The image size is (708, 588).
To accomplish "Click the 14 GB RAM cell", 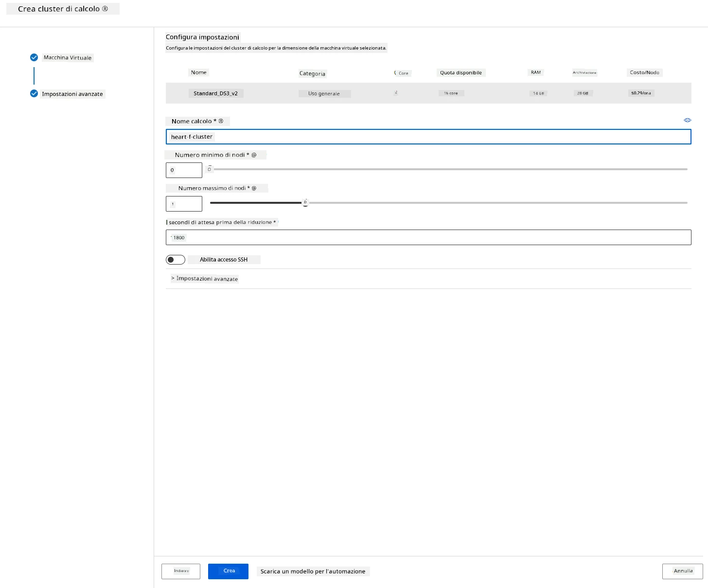I will tap(538, 93).
